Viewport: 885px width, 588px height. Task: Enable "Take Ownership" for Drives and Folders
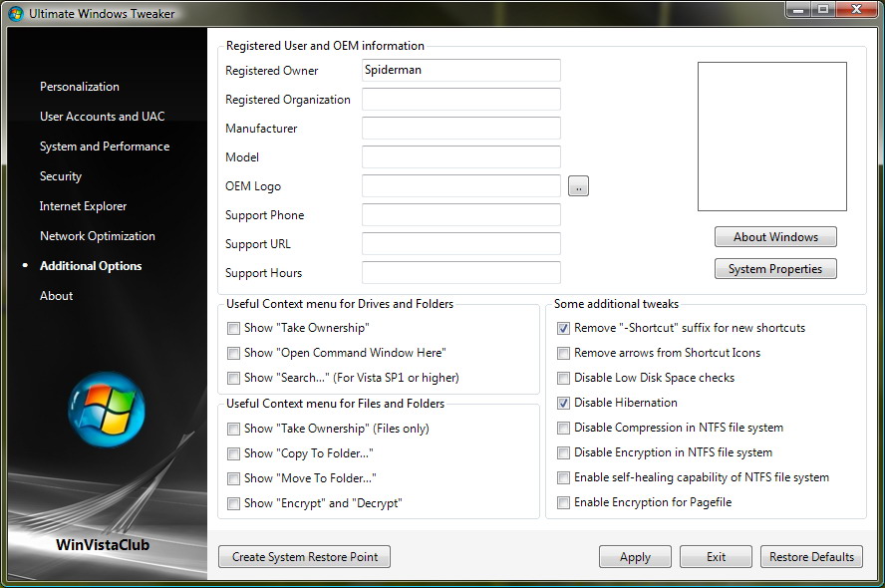[x=233, y=328]
